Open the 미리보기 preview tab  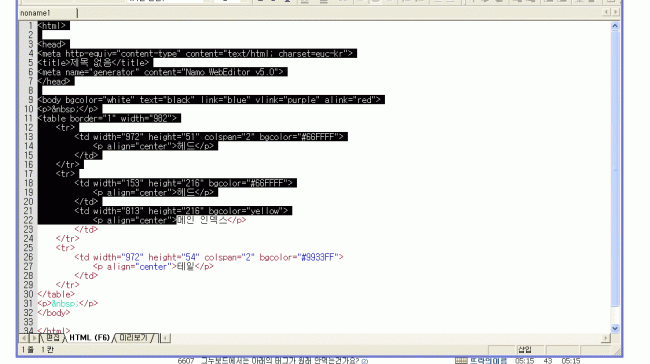coord(133,338)
